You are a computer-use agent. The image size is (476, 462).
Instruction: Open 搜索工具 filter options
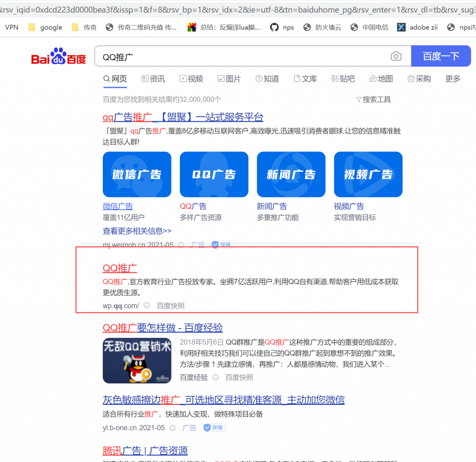click(x=373, y=99)
